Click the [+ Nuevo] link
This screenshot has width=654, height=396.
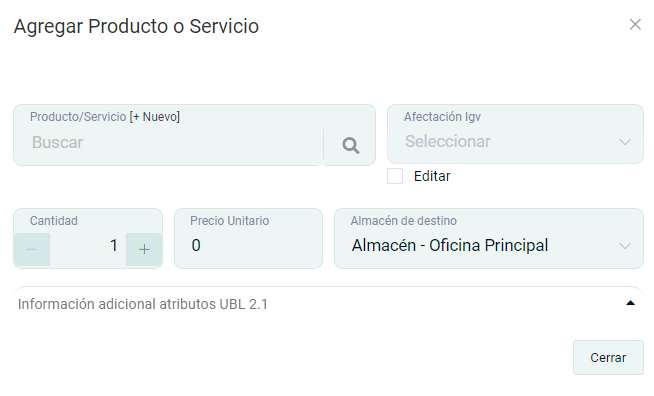[x=154, y=116]
